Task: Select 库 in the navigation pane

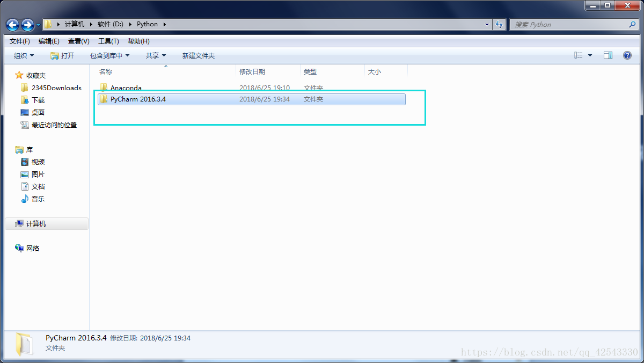Action: (x=30, y=149)
